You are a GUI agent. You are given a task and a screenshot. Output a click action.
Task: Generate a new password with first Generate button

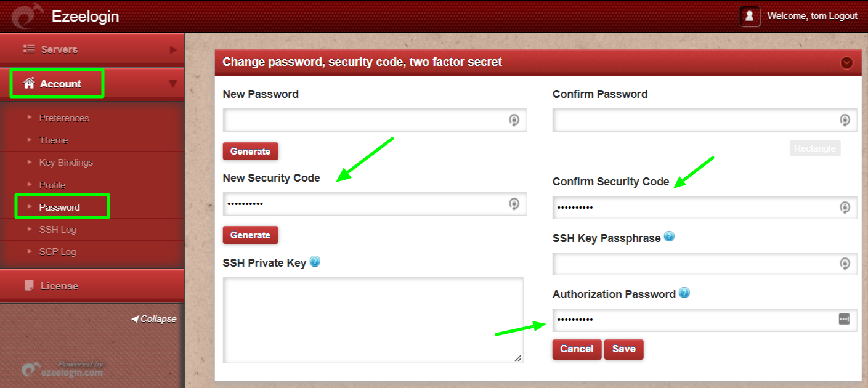pyautogui.click(x=250, y=152)
